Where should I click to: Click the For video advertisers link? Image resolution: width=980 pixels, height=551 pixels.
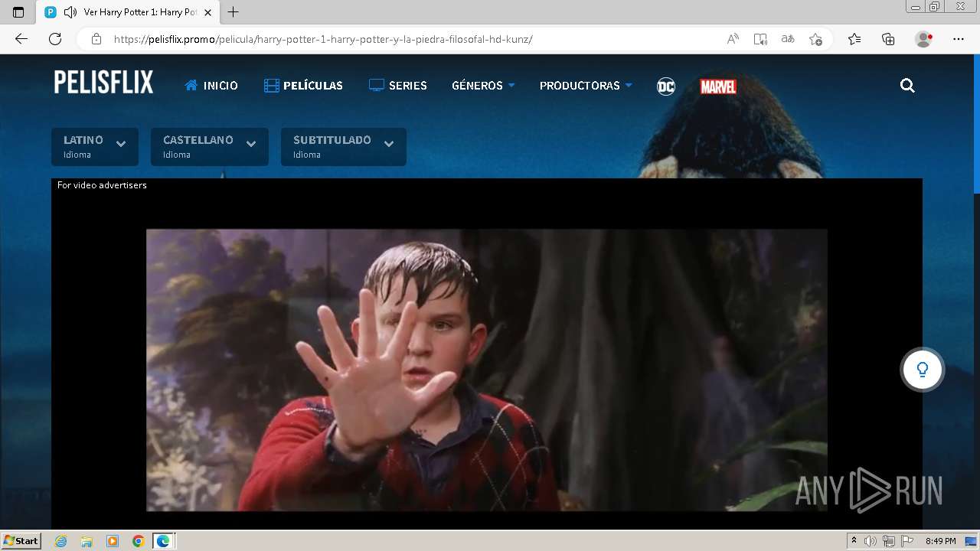[102, 185]
